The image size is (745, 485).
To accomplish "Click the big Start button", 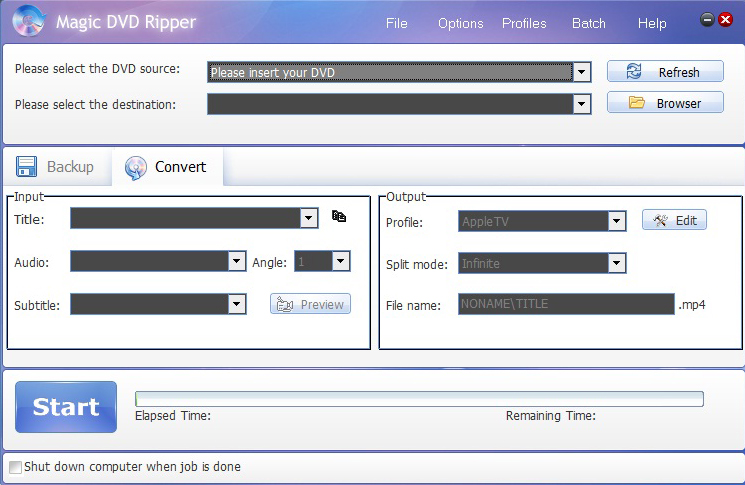I will 66,407.
